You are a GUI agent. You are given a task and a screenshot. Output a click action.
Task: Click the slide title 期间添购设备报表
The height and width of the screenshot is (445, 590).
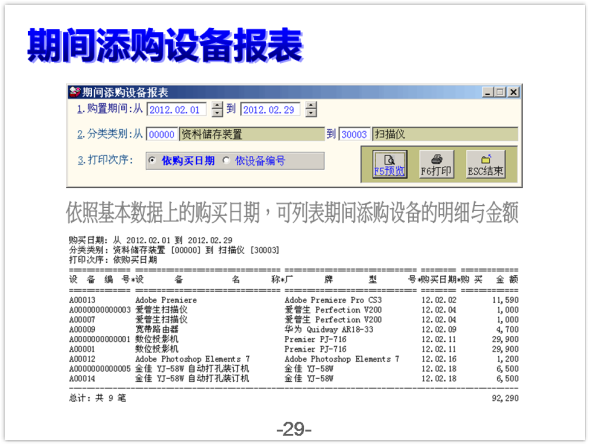click(x=165, y=45)
